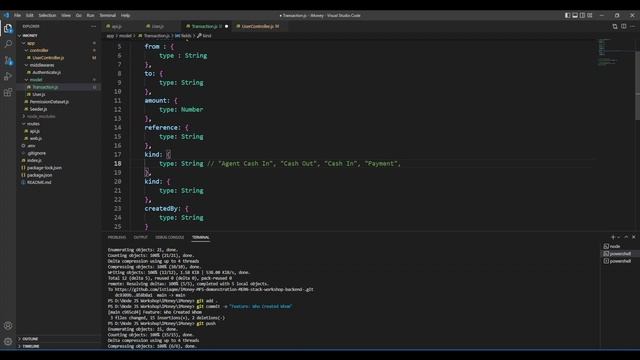The height and width of the screenshot is (360, 640).
Task: Open Changes compare icon in editor toolbar
Action: 615,26
